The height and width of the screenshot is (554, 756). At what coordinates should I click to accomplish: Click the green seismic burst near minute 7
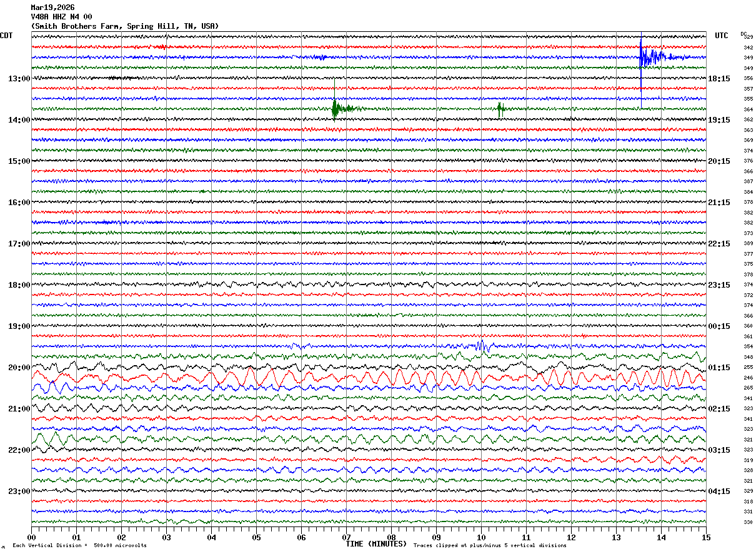[x=336, y=109]
